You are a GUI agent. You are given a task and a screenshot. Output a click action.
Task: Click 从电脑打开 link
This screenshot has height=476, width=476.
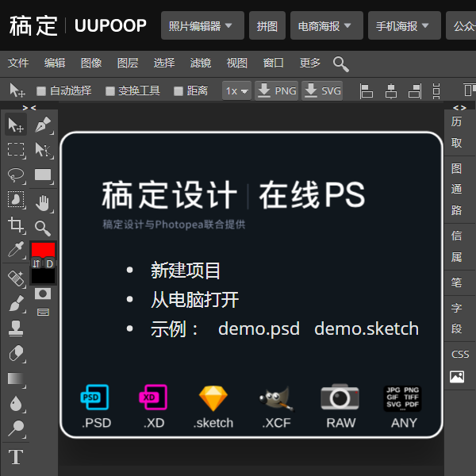[x=194, y=300]
